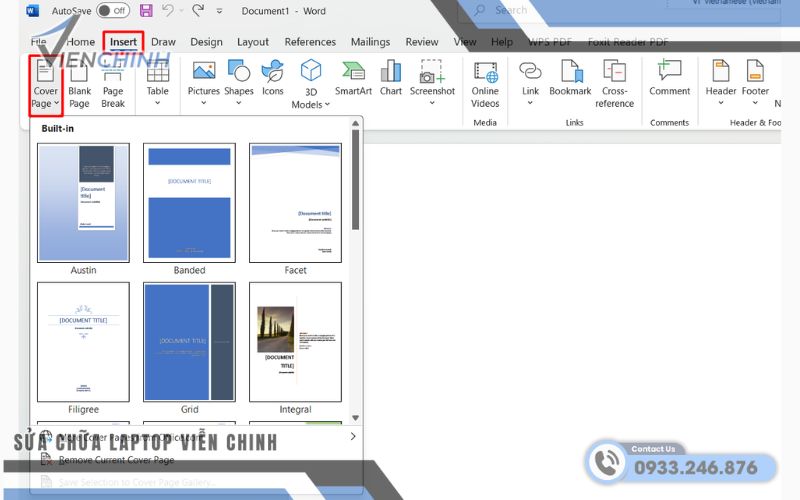Open the Layout tab
Image resolution: width=800 pixels, height=500 pixels.
[253, 42]
